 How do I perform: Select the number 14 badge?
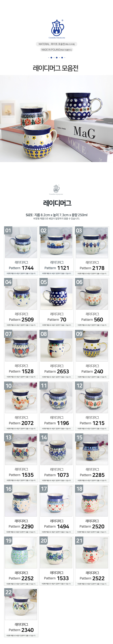(x=44, y=437)
